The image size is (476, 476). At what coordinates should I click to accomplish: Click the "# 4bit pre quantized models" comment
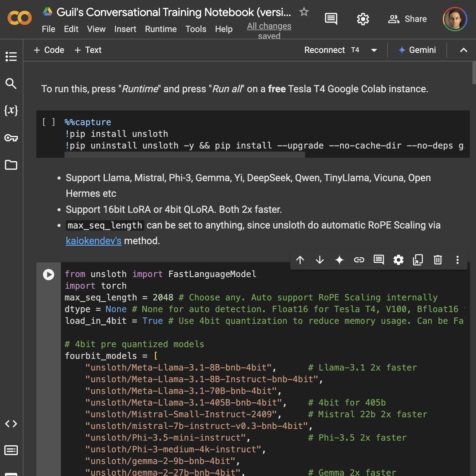[x=134, y=344]
